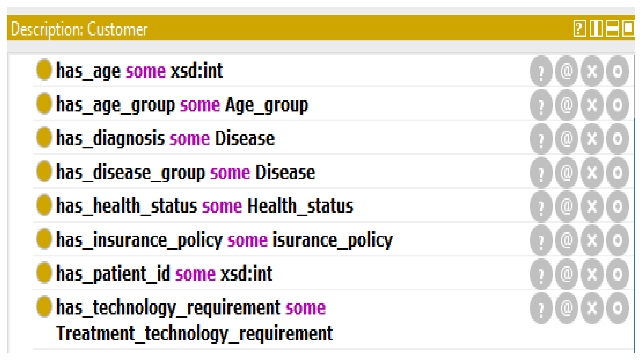Remove the has_age some xsd:int axiom
Screen dimensions: 644x363
click(x=592, y=71)
